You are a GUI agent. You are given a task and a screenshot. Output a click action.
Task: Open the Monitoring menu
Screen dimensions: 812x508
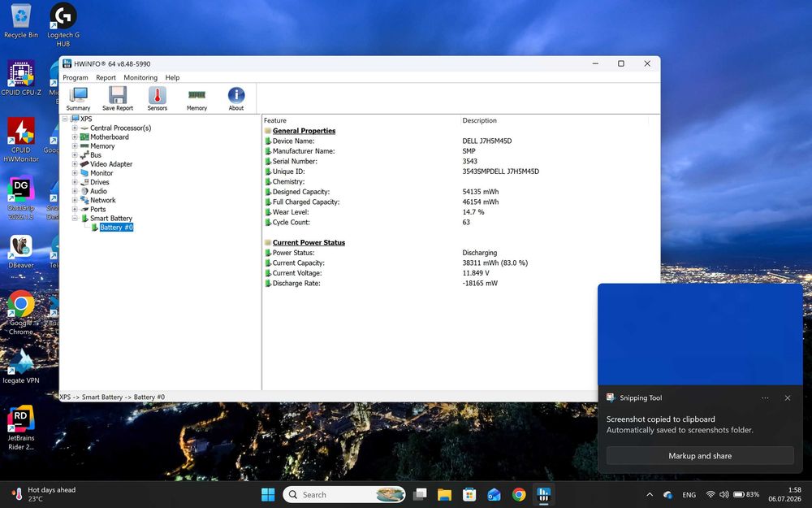(x=140, y=77)
